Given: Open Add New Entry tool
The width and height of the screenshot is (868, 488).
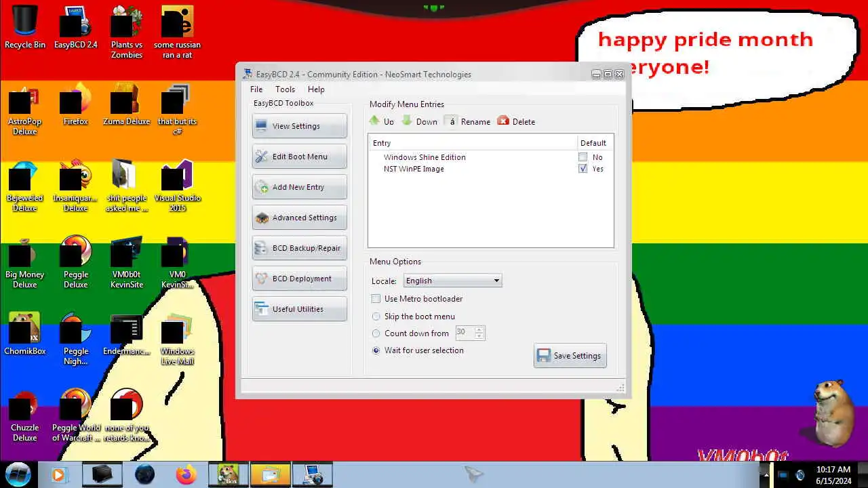Looking at the screenshot, I should pyautogui.click(x=299, y=187).
